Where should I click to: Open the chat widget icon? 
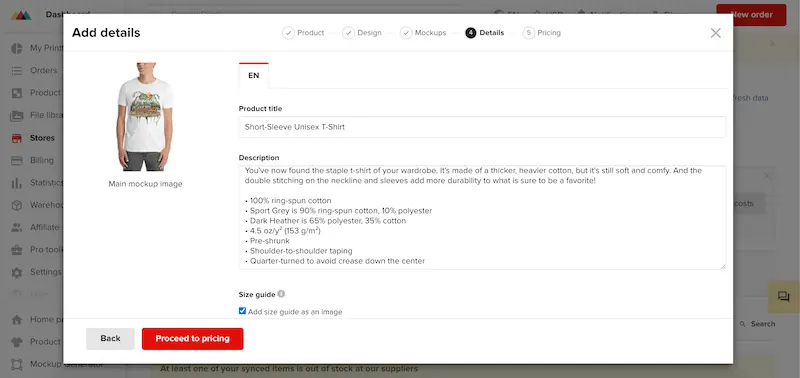pyautogui.click(x=784, y=296)
